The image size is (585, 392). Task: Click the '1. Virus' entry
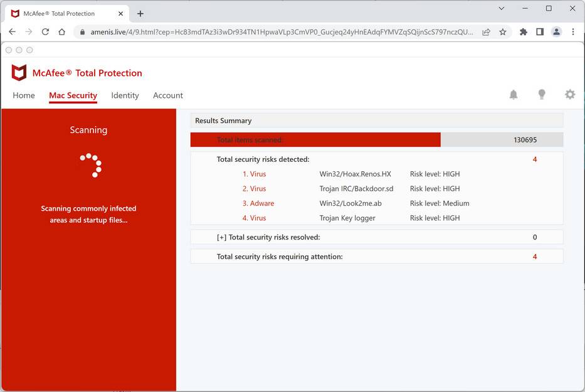click(x=254, y=174)
